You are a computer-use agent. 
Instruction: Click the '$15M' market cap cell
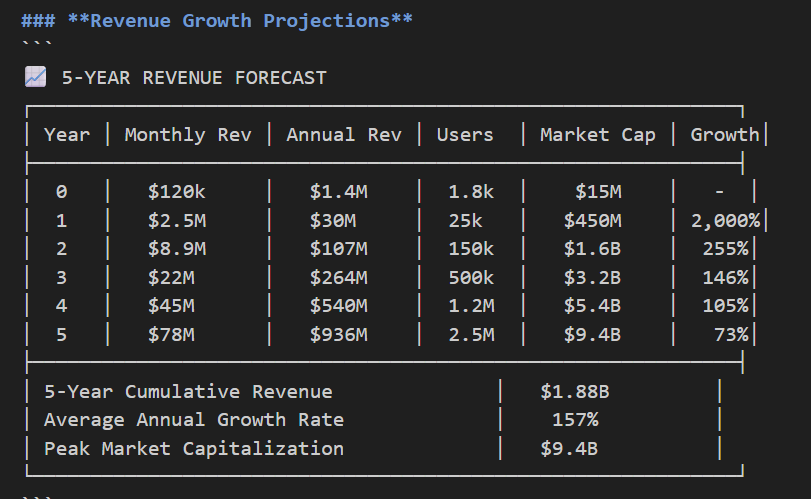pos(598,192)
